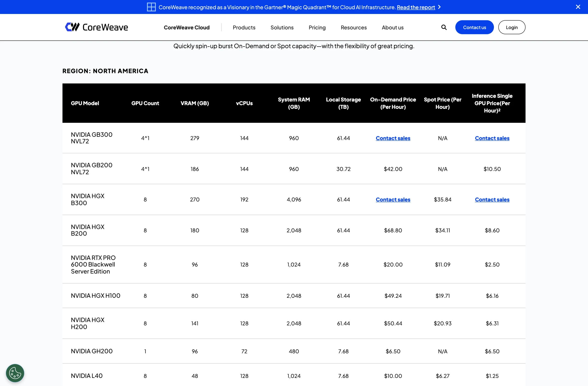The height and width of the screenshot is (386, 588).
Task: Click the NVIDIA L40 row name
Action: [86, 376]
